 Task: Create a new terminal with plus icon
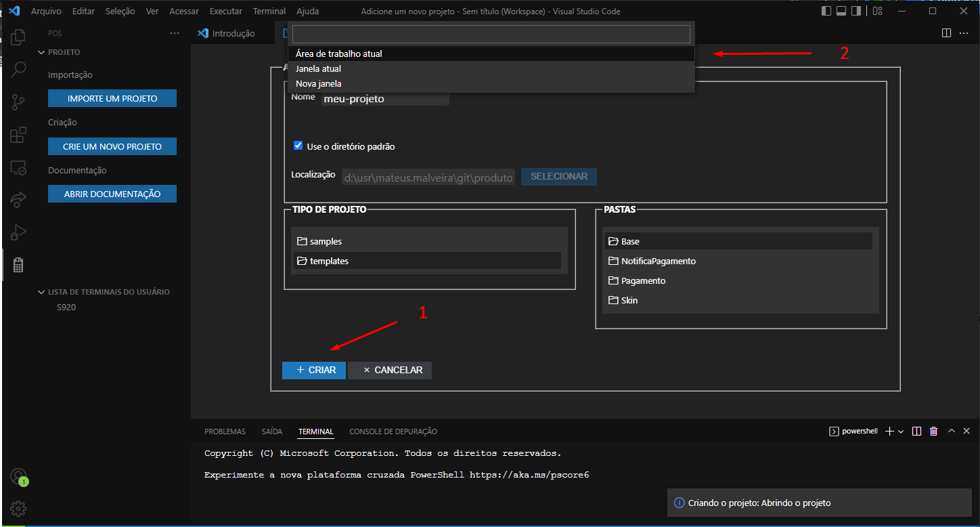[x=889, y=431]
